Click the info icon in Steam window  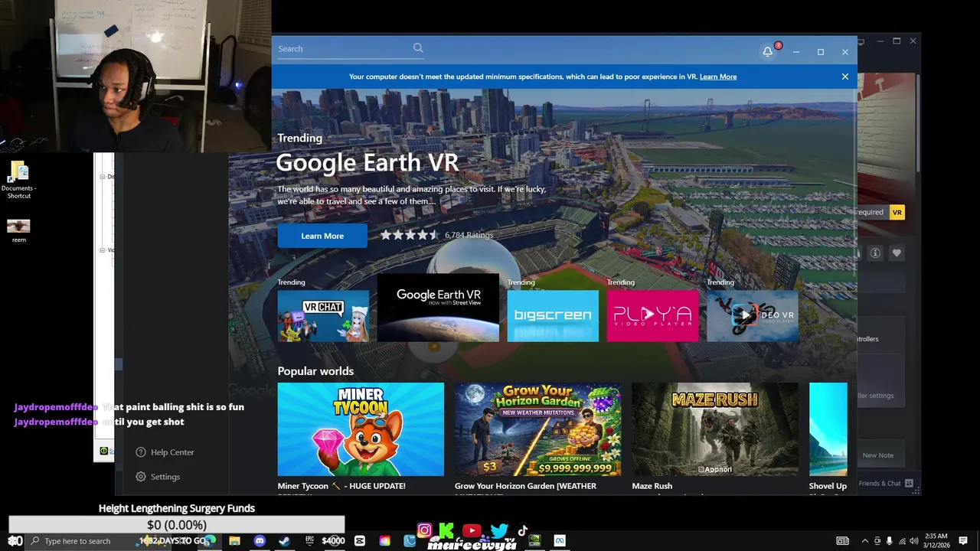click(875, 253)
